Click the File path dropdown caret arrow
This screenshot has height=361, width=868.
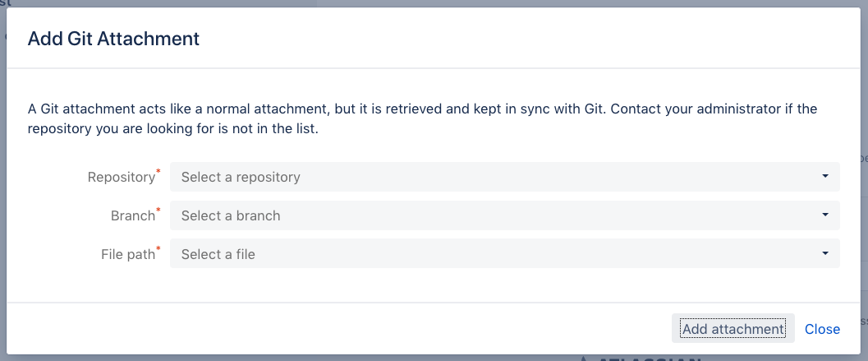tap(824, 254)
